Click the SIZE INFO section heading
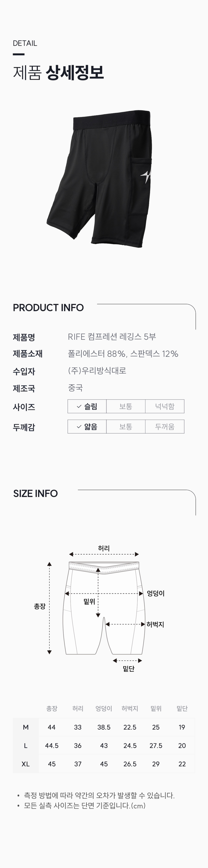 tap(36, 493)
